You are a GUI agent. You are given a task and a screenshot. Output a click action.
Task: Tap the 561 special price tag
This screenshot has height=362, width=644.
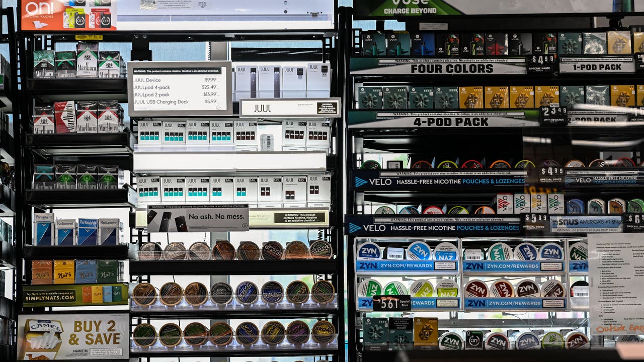tap(391, 303)
